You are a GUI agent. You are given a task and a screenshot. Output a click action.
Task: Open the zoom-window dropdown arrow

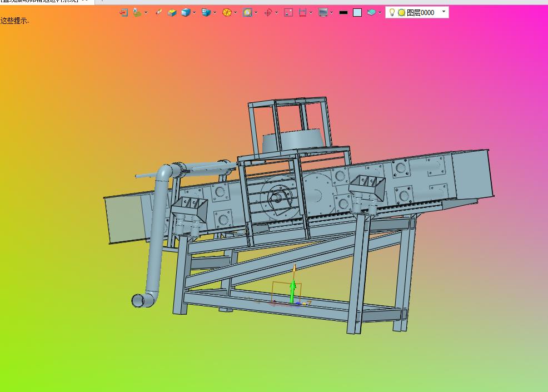[256, 13]
